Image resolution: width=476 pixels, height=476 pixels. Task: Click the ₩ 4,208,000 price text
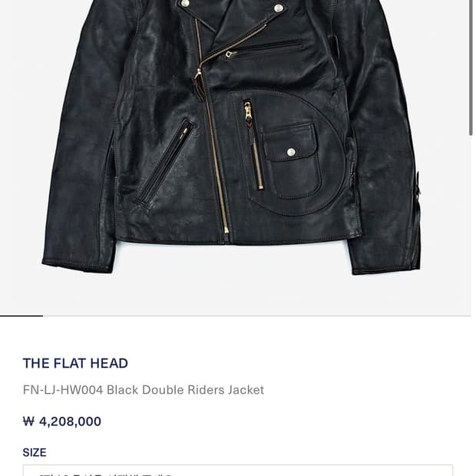click(62, 421)
